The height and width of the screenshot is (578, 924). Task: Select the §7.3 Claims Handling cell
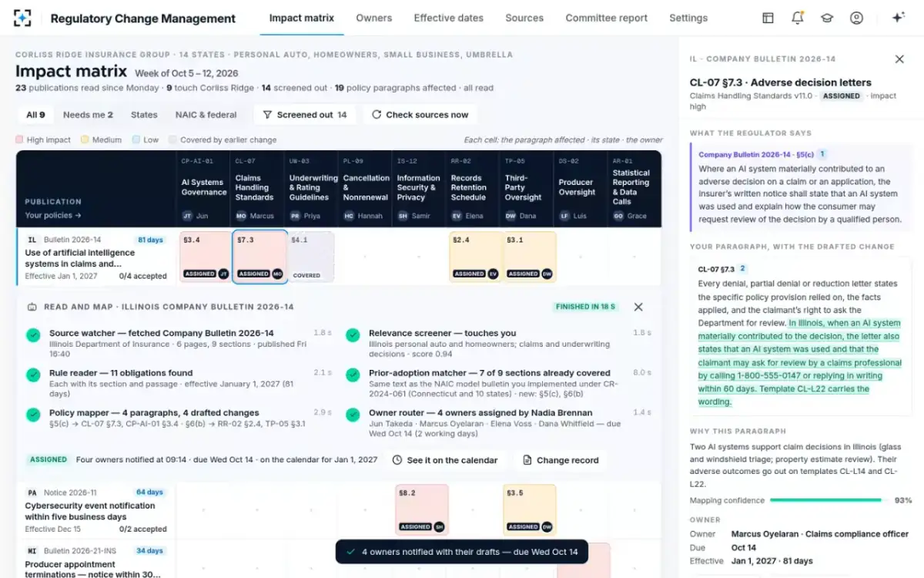[259, 256]
